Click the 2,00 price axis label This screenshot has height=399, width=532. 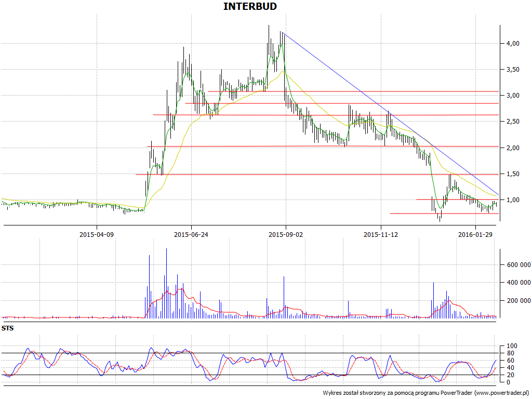click(513, 148)
